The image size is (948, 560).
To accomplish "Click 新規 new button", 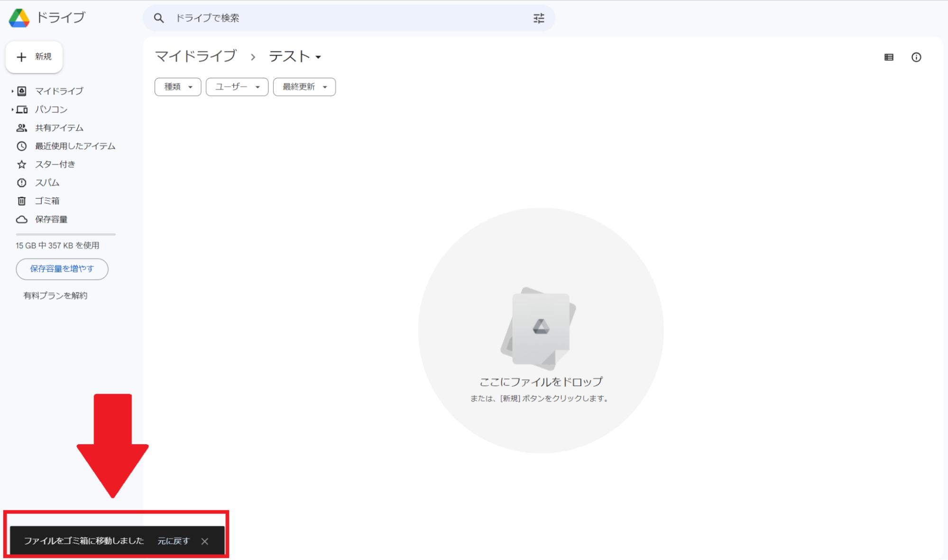I will pos(34,57).
